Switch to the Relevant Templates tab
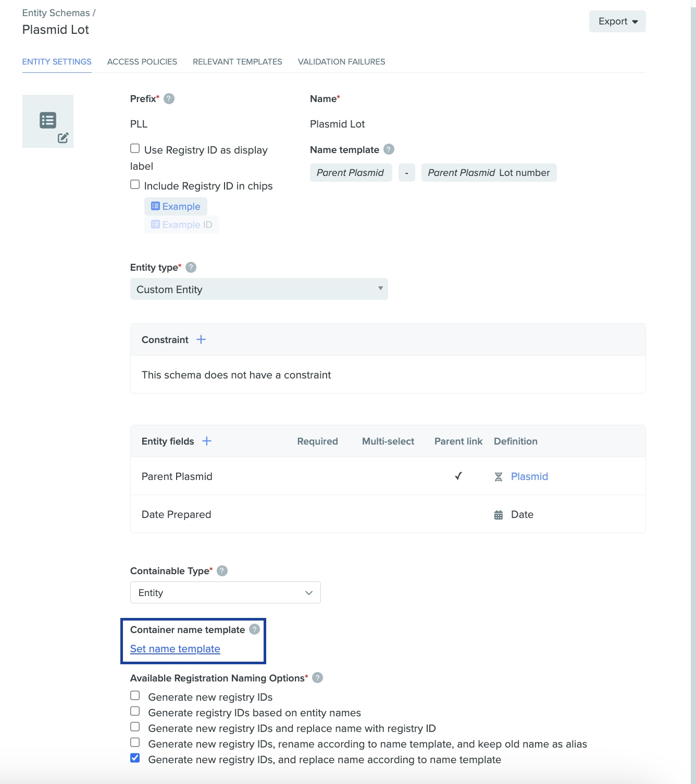This screenshot has height=784, width=696. tap(238, 61)
